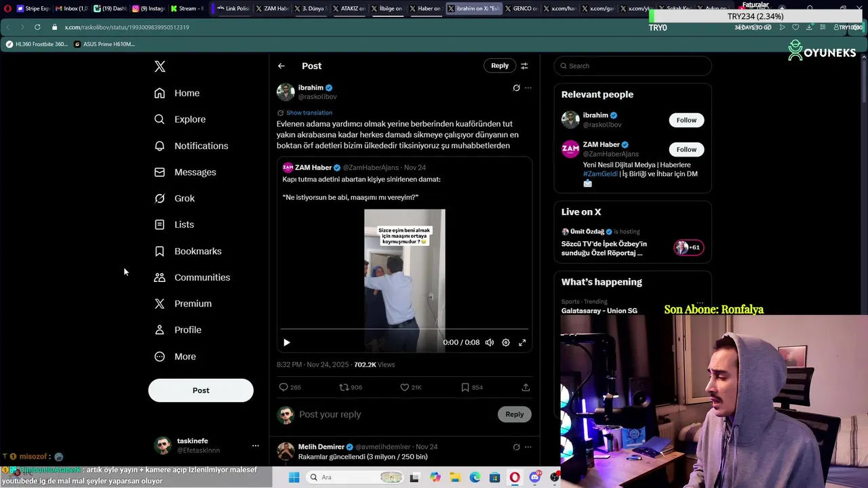Image resolution: width=868 pixels, height=488 pixels.
Task: Switch to the ZAM Haber browser tab
Action: click(272, 9)
